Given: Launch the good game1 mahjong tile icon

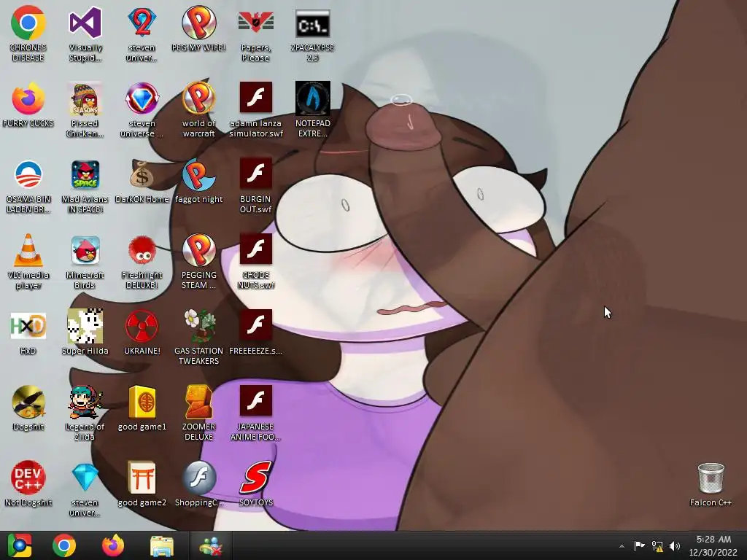Looking at the screenshot, I should point(142,408).
